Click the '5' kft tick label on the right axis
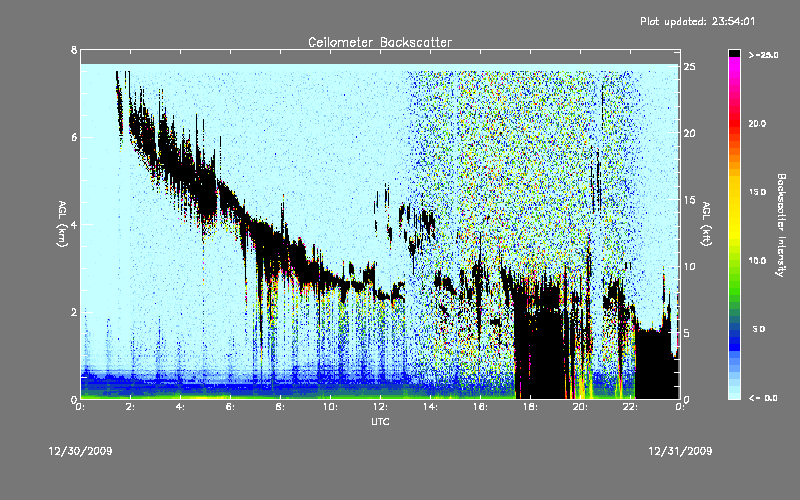The width and height of the screenshot is (800, 500). [686, 333]
